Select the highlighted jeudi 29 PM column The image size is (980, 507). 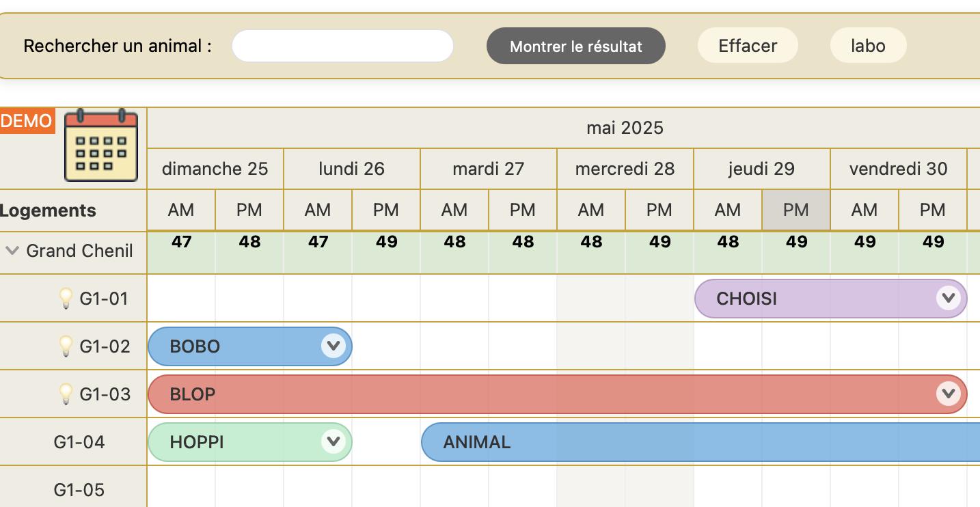pyautogui.click(x=796, y=210)
